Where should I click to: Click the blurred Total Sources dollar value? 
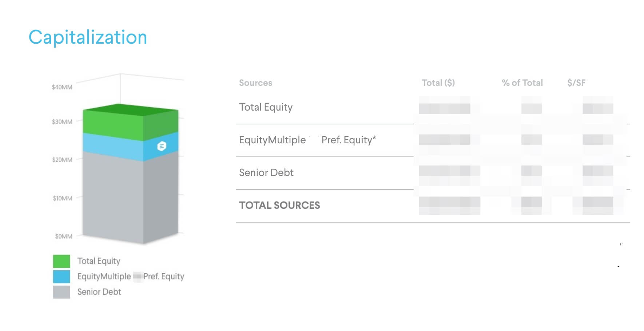[449, 206]
